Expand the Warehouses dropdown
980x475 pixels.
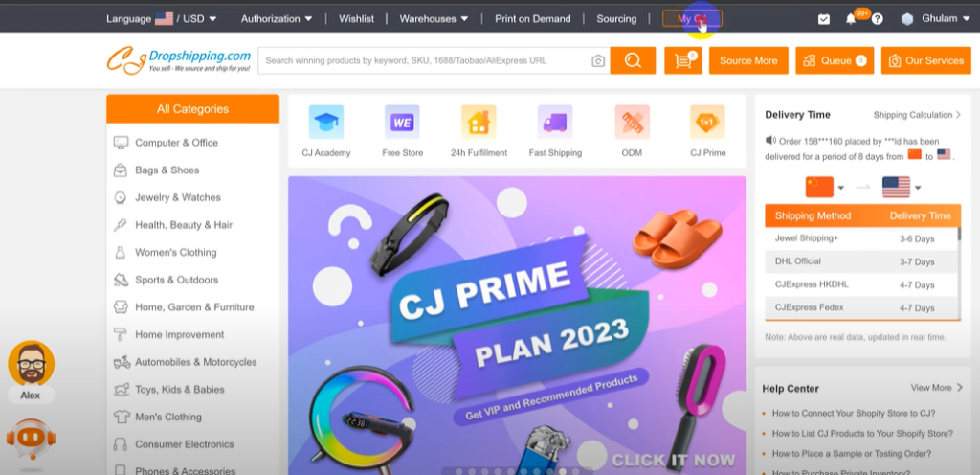(x=434, y=19)
